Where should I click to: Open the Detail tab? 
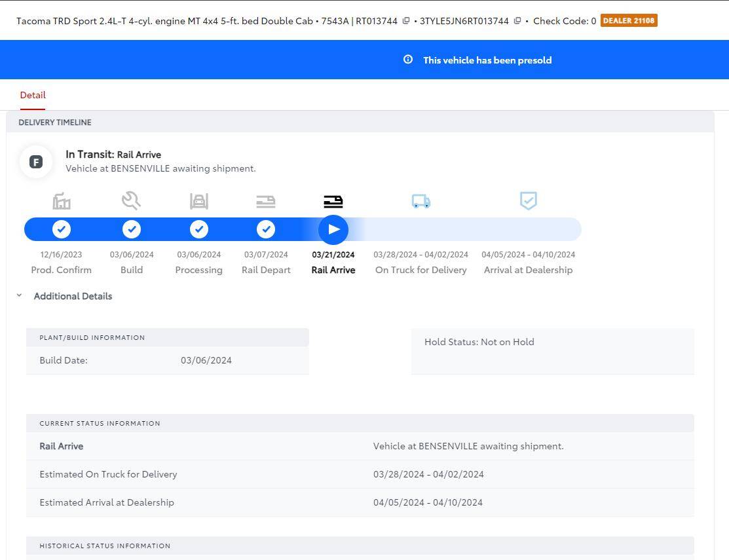(x=33, y=95)
